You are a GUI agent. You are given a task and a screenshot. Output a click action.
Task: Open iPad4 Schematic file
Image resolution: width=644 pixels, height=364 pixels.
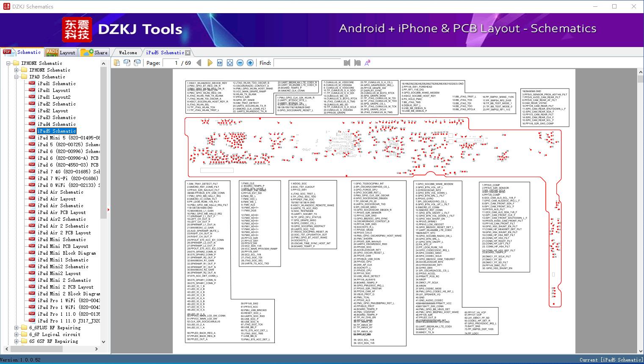[x=56, y=124]
